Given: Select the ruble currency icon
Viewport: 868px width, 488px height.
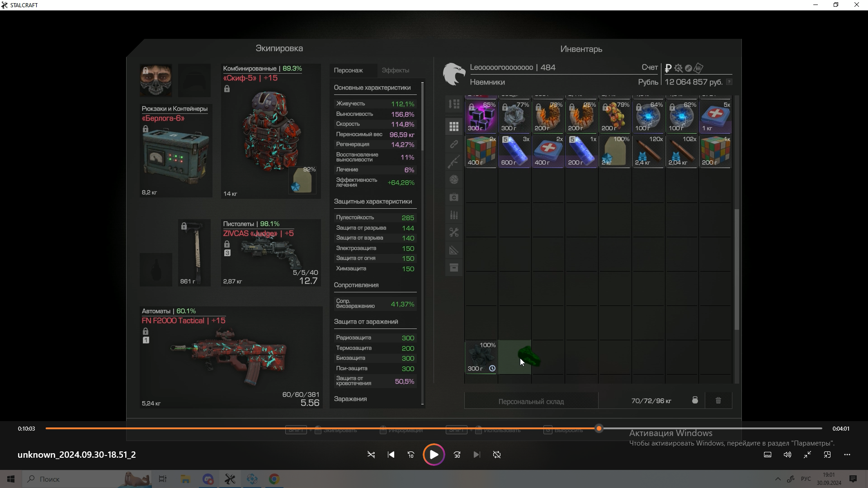Looking at the screenshot, I should (x=668, y=68).
